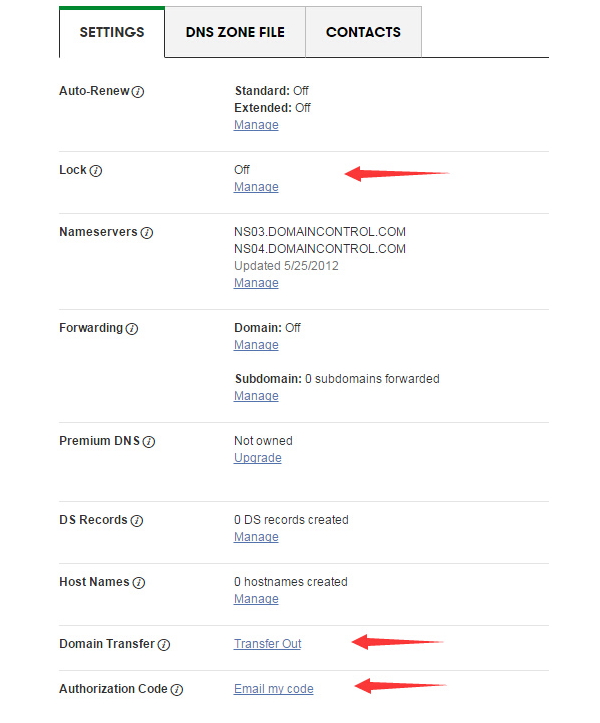The image size is (600, 723).
Task: Click the Domain Transfer info icon
Action: click(164, 645)
